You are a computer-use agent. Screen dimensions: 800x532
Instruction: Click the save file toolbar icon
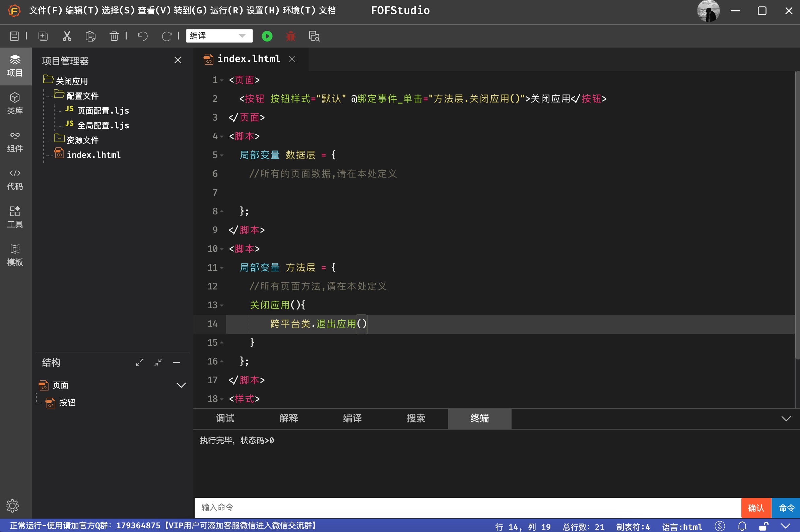(14, 36)
